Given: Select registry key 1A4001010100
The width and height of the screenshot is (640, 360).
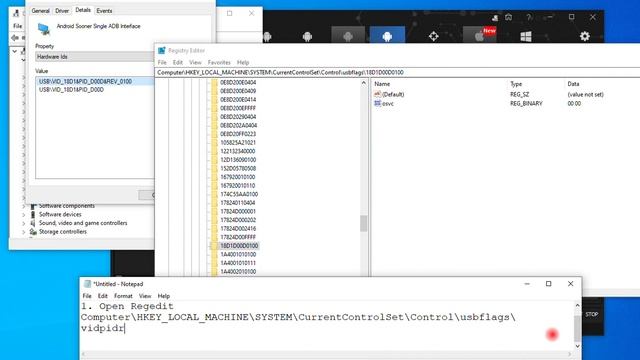Looking at the screenshot, I should 238,254.
